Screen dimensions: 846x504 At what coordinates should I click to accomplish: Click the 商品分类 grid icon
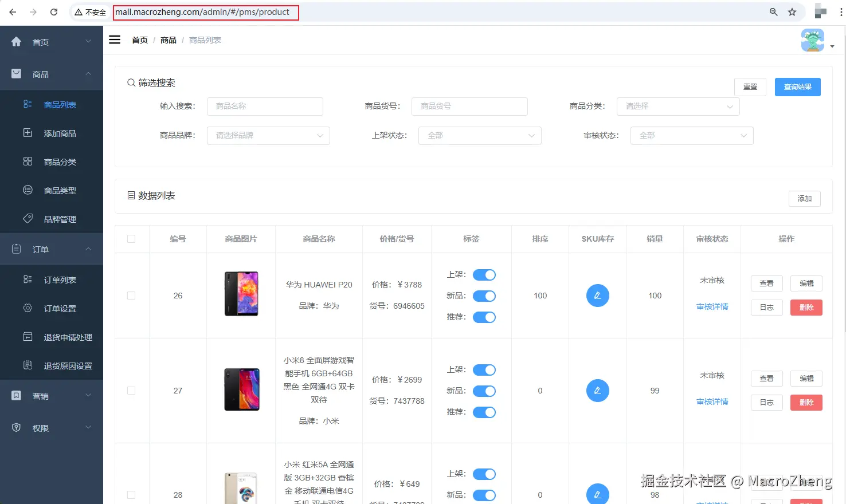click(x=28, y=162)
